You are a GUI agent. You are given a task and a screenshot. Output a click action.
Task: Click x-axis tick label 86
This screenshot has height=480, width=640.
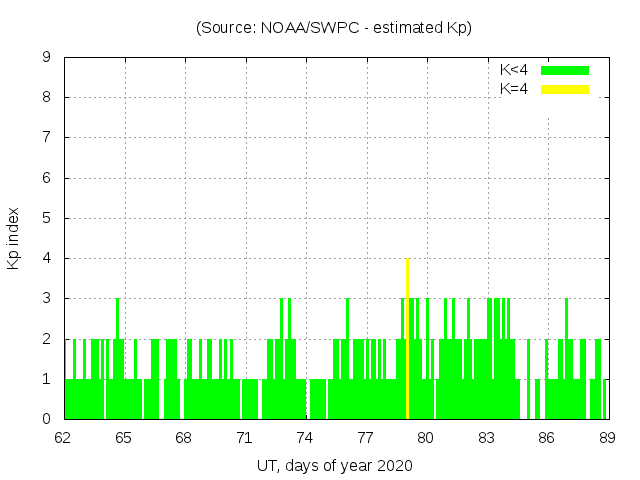pos(546,438)
